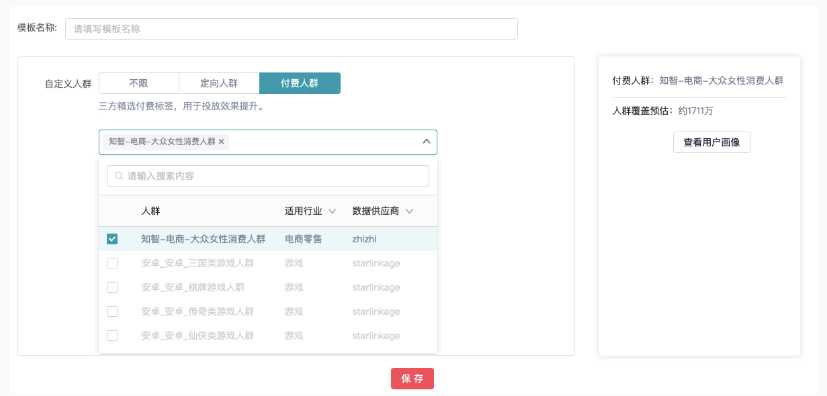Check the 安卓_安卓_三国类游戏人群 checkbox
Viewport: 827px width, 396px height.
click(x=112, y=263)
